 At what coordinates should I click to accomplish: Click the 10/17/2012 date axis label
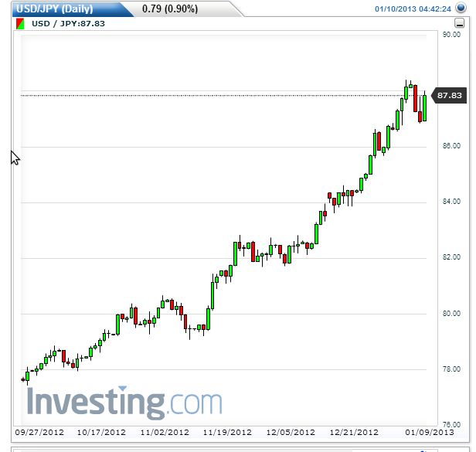coord(101,432)
